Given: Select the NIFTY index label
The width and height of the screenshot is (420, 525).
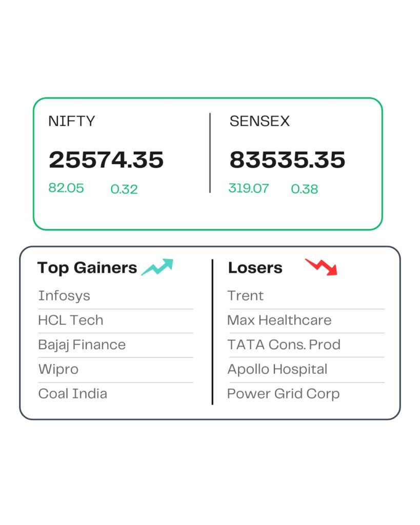Looking at the screenshot, I should pyautogui.click(x=72, y=122).
